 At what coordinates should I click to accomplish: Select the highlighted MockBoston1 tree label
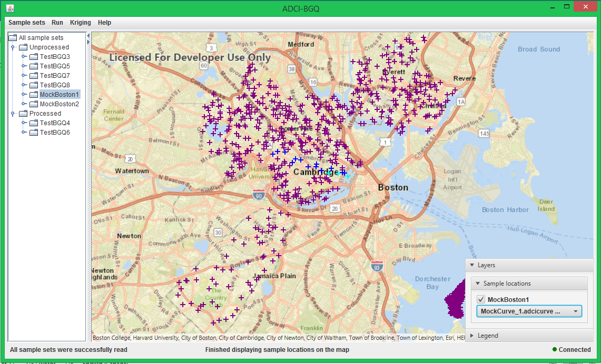click(60, 95)
